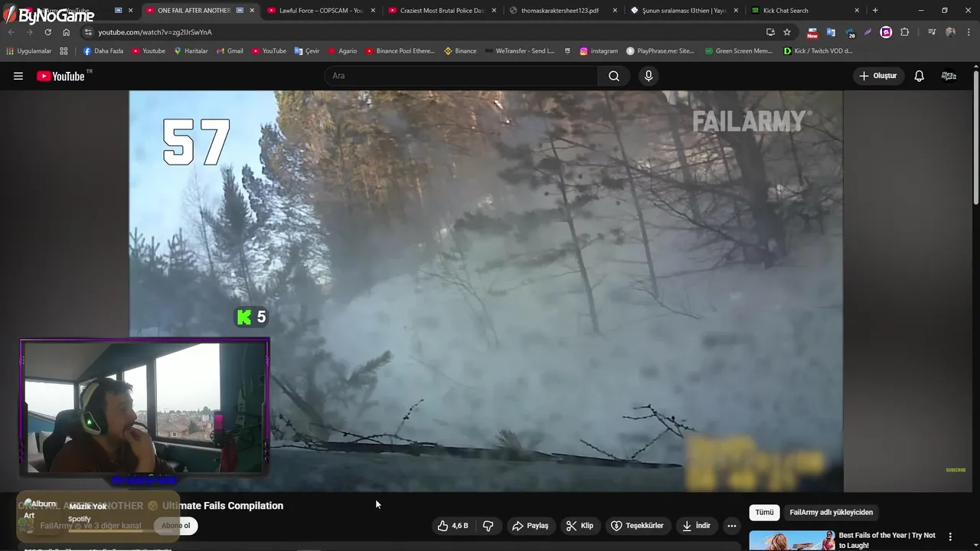Reload the page in the browser

(47, 32)
